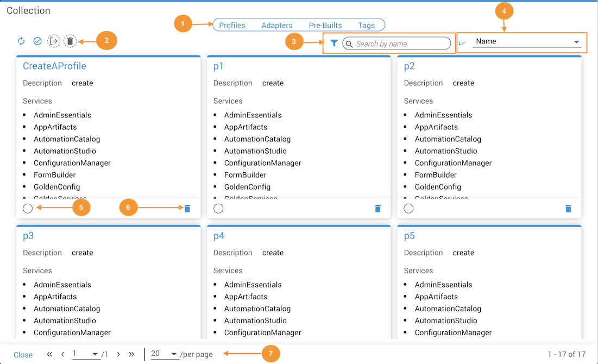This screenshot has width=598, height=364.
Task: Expand the 20 per page dropdown
Action: (x=165, y=354)
